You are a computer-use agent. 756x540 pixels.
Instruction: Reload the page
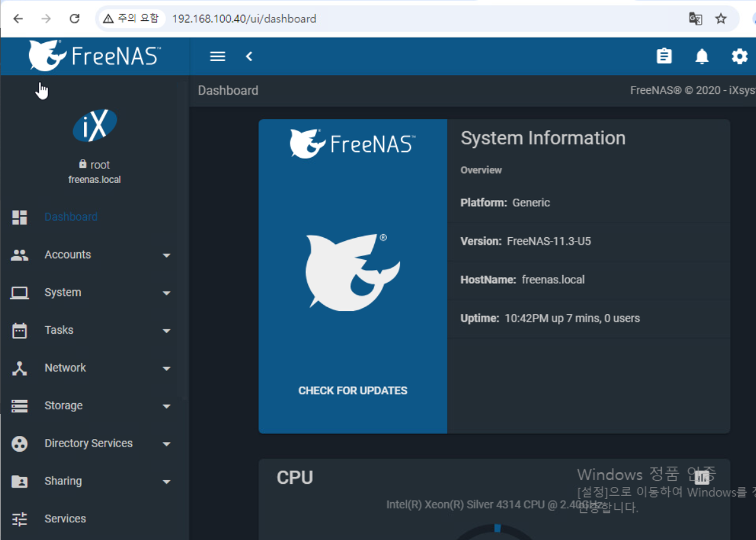(74, 19)
